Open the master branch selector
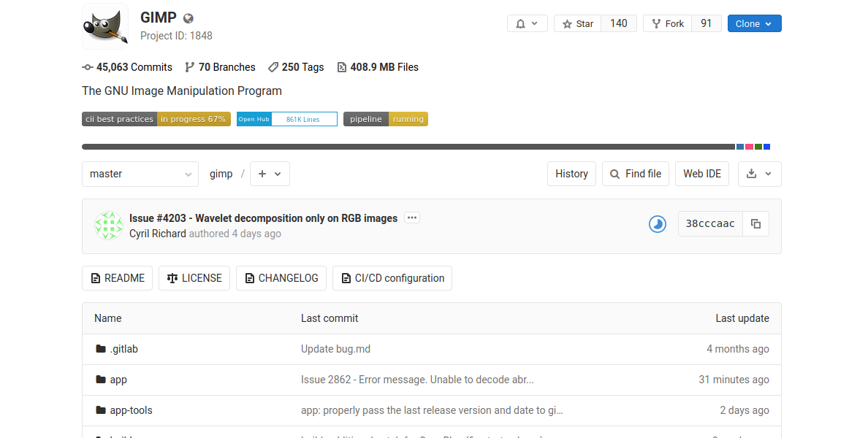 click(140, 174)
